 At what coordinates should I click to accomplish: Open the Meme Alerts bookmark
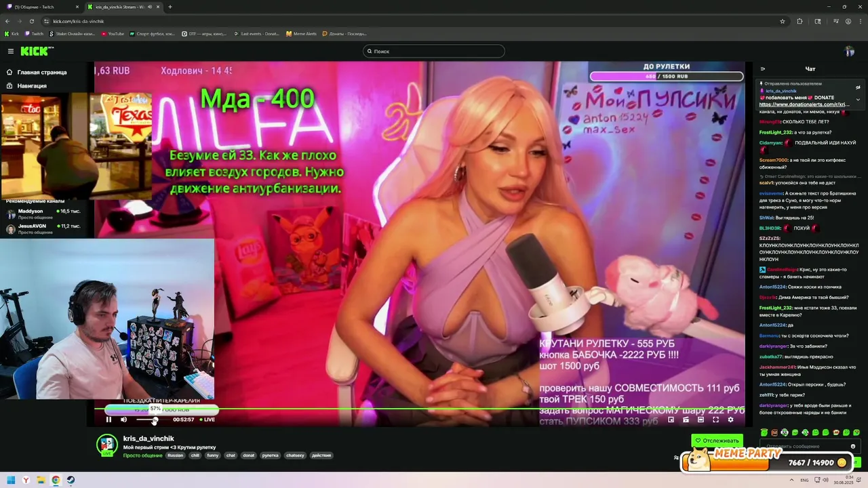[301, 33]
